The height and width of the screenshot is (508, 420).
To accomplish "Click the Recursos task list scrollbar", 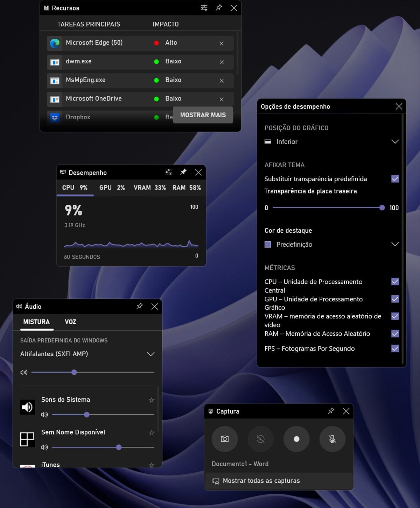I will click(x=238, y=52).
